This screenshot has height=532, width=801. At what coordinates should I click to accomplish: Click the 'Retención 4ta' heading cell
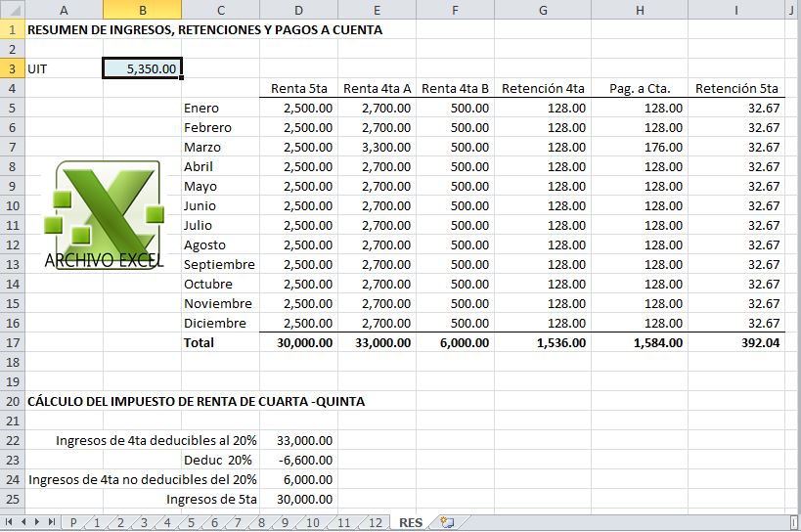543,88
